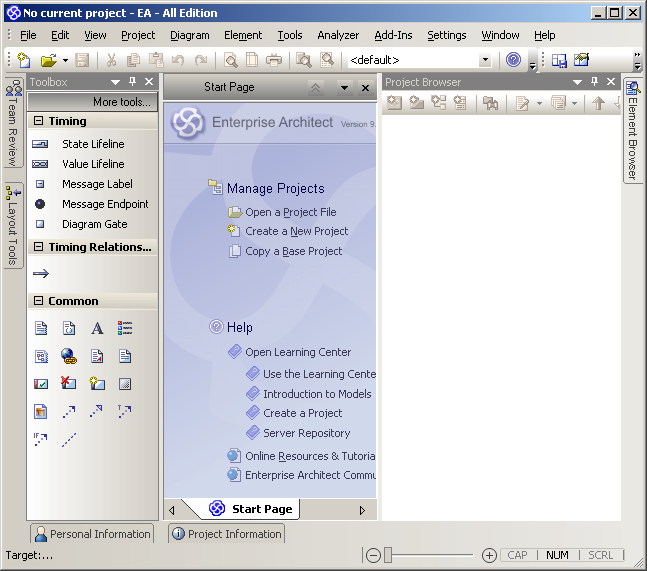Click the Copy toolbar icon

pyautogui.click(x=133, y=60)
